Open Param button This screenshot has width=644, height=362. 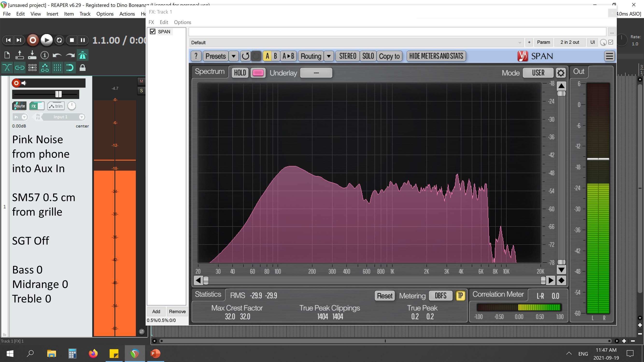544,42
